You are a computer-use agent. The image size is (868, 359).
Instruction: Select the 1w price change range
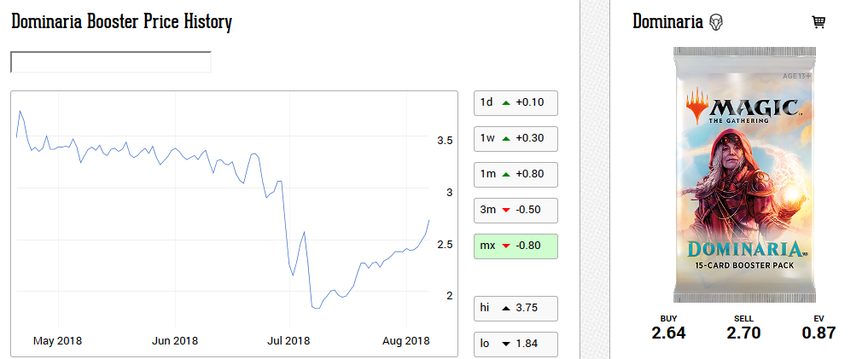[515, 138]
